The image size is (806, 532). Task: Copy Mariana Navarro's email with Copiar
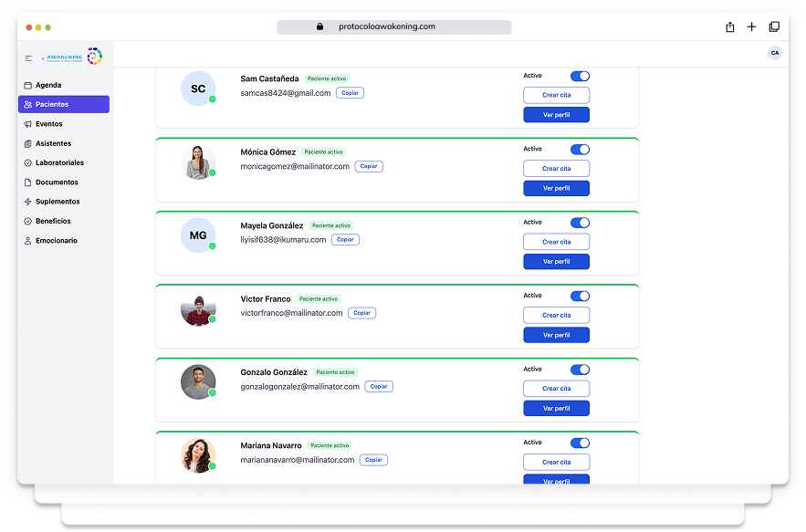[373, 460]
